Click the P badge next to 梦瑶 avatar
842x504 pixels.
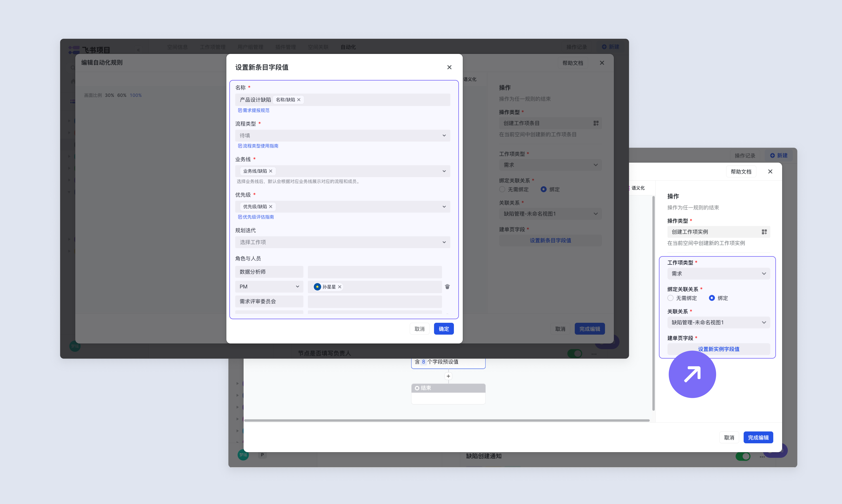(262, 455)
